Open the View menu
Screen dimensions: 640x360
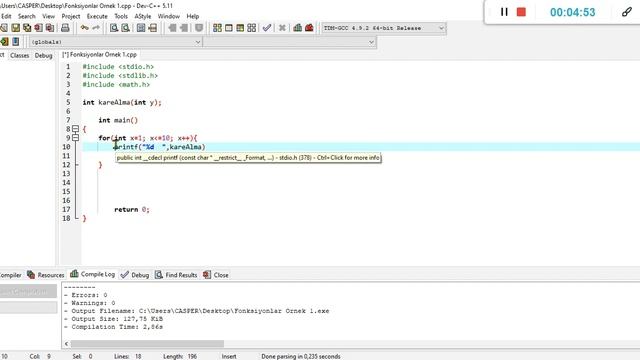tap(49, 16)
